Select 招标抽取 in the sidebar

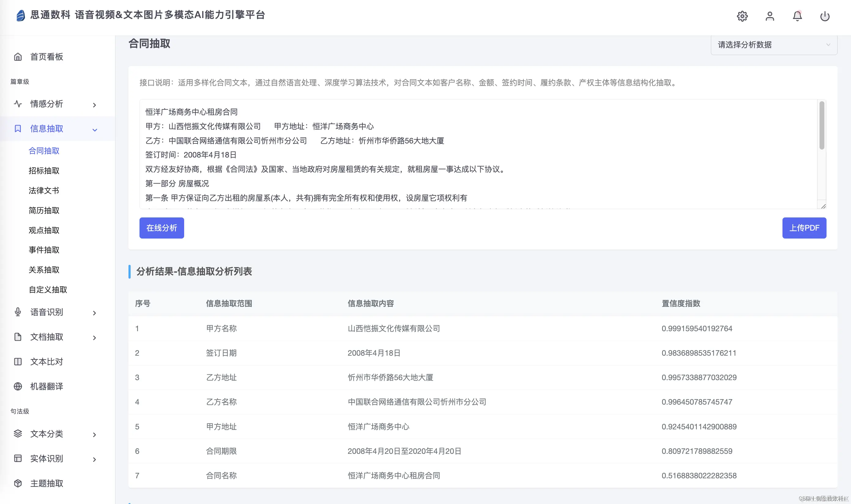pos(44,170)
